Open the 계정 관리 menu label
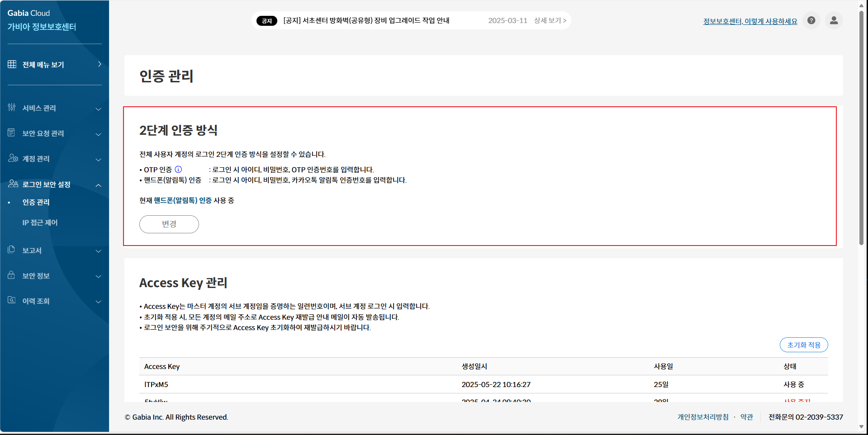The height and width of the screenshot is (435, 868). coord(36,159)
